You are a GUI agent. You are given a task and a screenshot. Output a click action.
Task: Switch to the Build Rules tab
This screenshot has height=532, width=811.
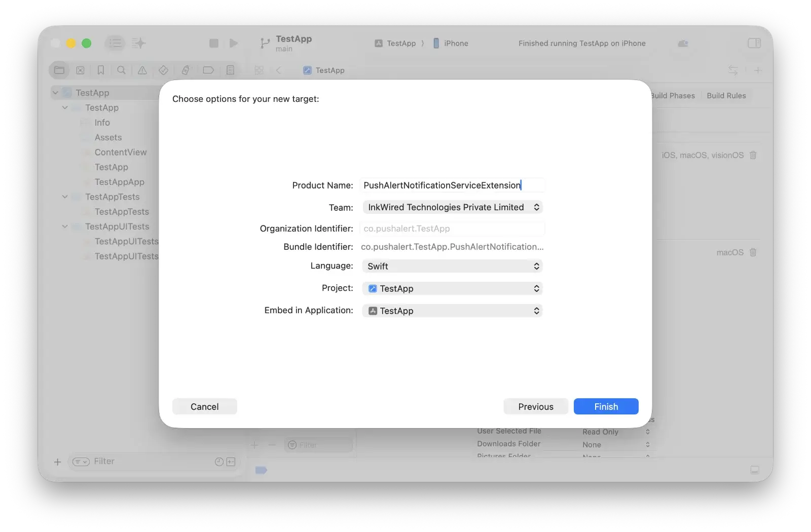[726, 96]
